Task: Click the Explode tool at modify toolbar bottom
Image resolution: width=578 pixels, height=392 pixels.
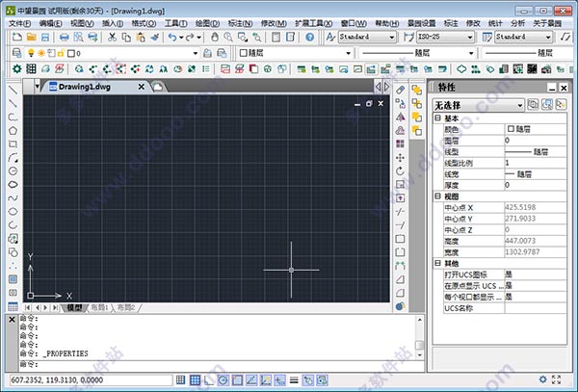Action: pos(401,306)
